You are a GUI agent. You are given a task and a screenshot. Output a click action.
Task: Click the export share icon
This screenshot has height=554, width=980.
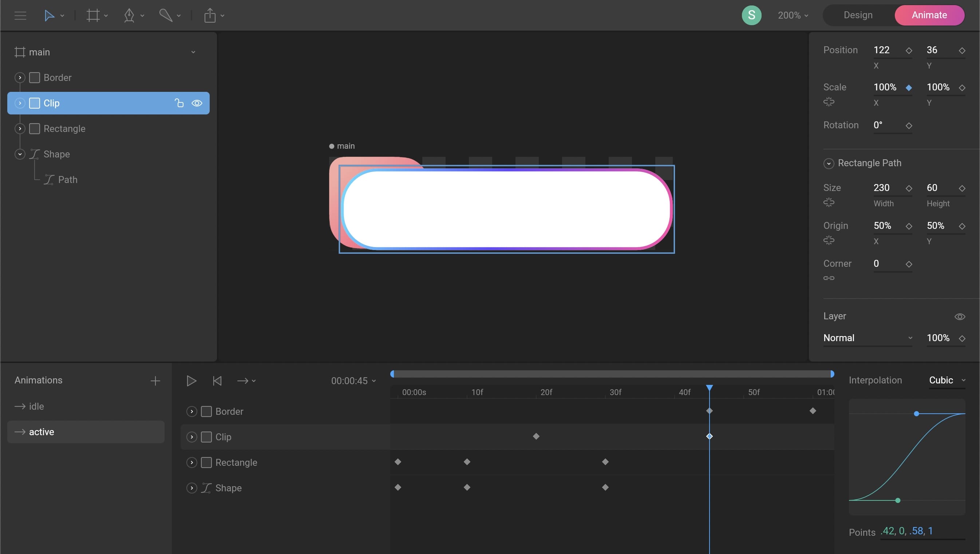coord(210,16)
